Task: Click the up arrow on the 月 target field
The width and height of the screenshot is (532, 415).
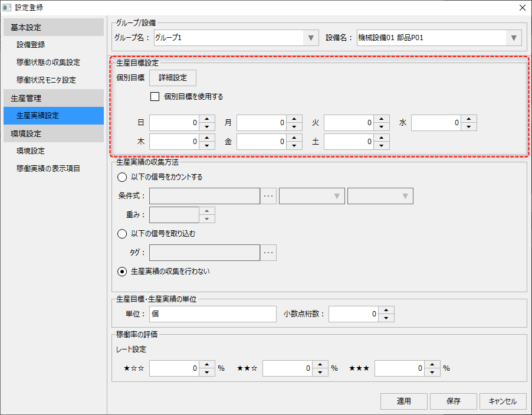Action: click(293, 119)
